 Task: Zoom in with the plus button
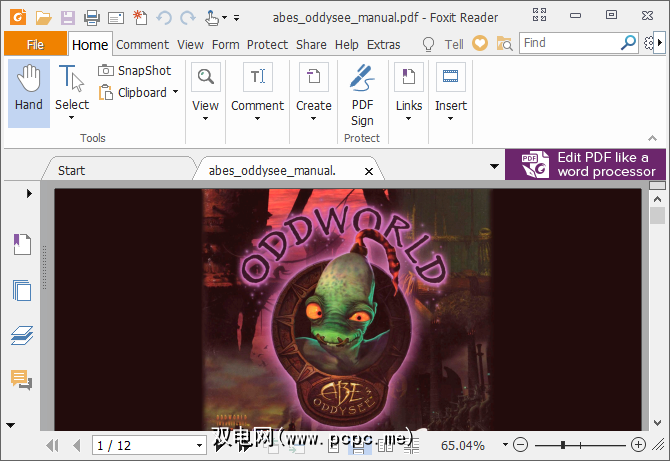click(638, 445)
